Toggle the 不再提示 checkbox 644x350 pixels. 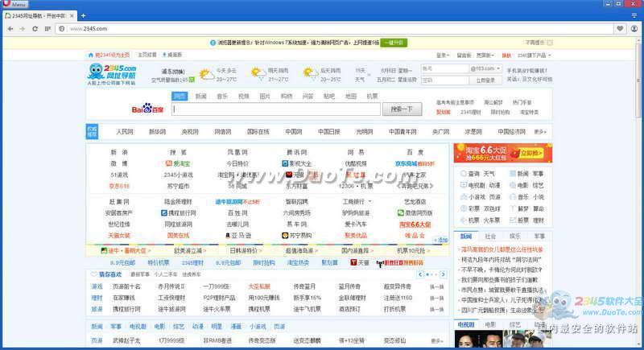[x=550, y=43]
